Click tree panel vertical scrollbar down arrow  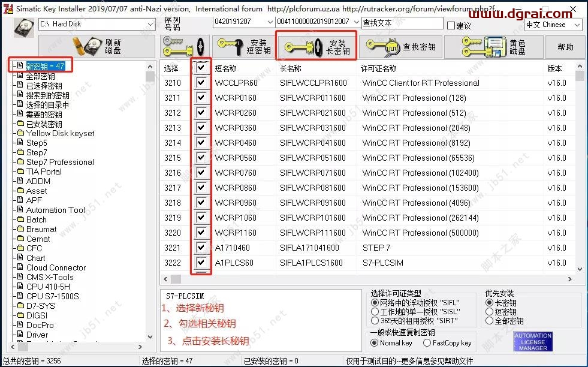tap(150, 336)
